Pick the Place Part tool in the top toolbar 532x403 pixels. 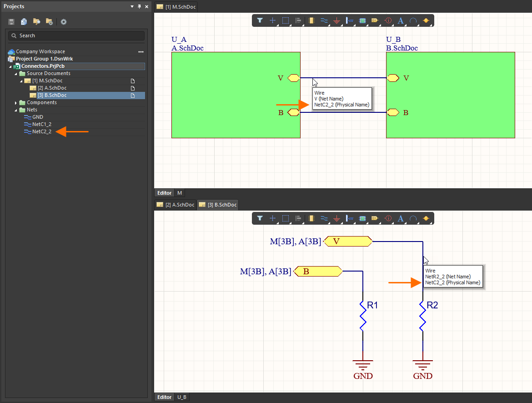(311, 20)
